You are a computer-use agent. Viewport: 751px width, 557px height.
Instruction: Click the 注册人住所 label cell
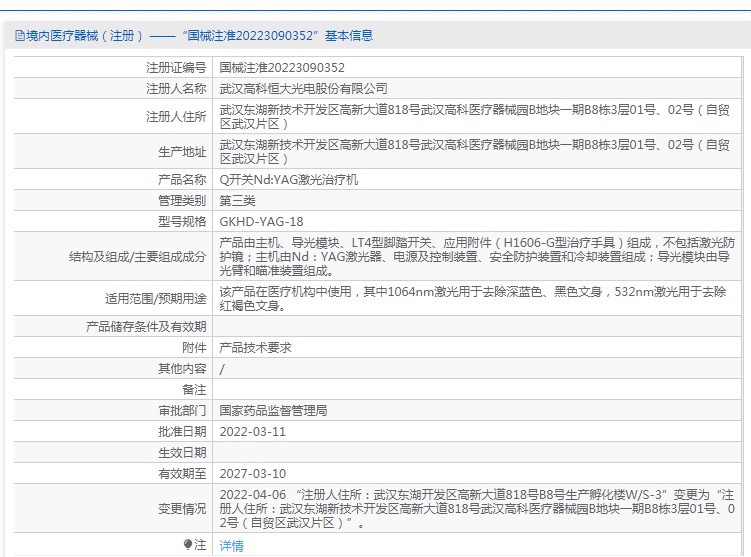113,116
